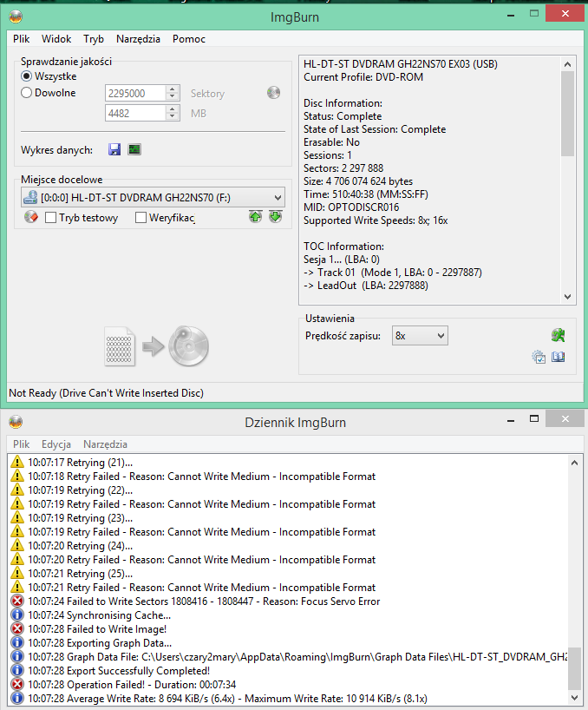Expand the destination drive dropdown
Image resolution: width=588 pixels, height=710 pixels.
(278, 198)
